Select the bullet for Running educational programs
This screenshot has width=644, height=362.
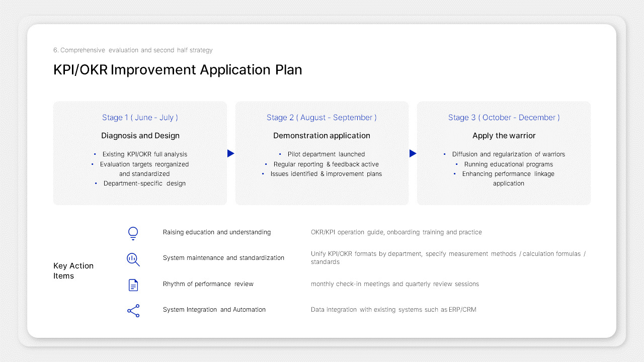click(x=457, y=164)
